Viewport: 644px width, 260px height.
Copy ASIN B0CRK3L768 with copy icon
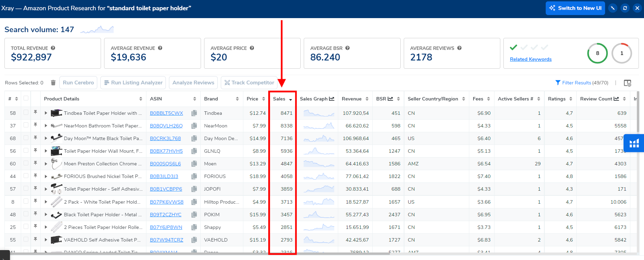194,138
